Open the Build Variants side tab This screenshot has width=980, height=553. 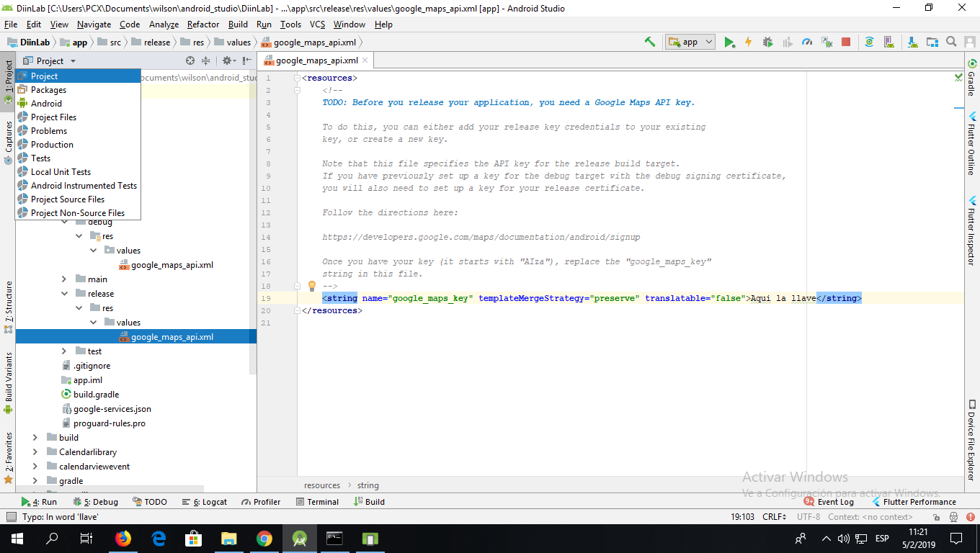click(x=8, y=383)
